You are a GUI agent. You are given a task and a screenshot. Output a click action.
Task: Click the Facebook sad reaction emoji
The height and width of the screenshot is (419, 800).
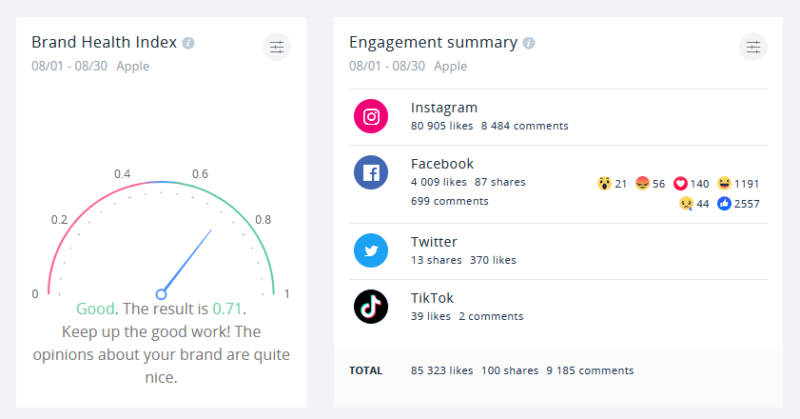(686, 203)
